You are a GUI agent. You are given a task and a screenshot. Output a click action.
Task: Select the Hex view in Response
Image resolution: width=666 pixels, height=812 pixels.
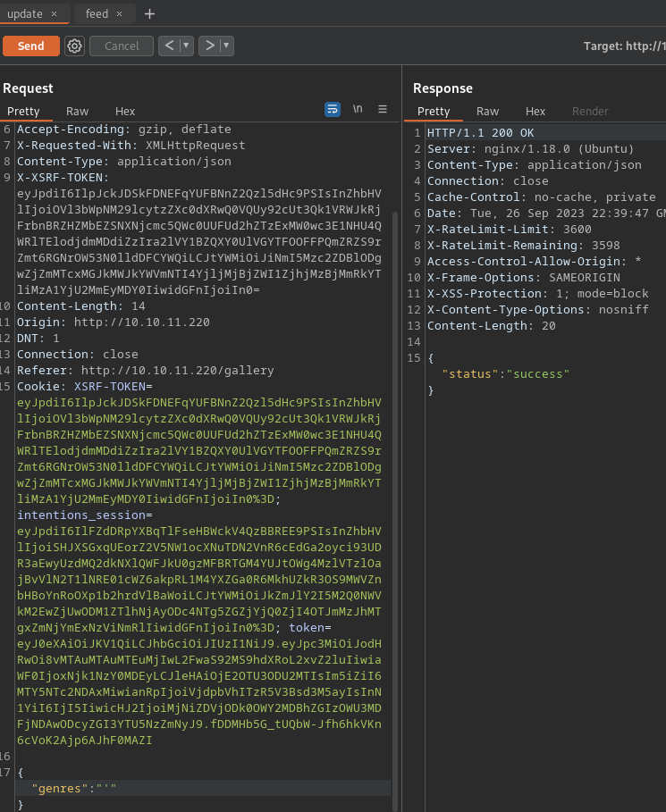click(535, 112)
